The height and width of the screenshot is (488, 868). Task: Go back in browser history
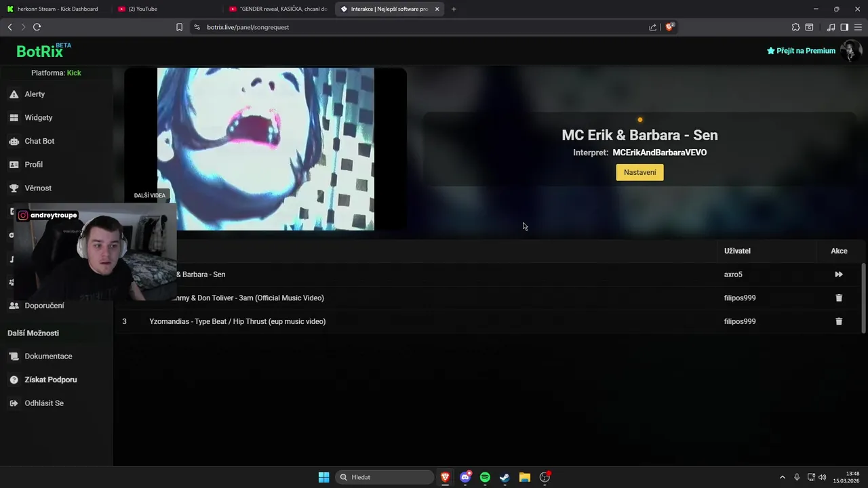coord(9,27)
